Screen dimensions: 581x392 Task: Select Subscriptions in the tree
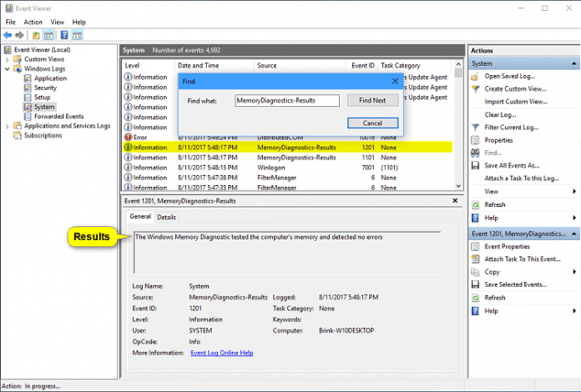click(x=43, y=135)
